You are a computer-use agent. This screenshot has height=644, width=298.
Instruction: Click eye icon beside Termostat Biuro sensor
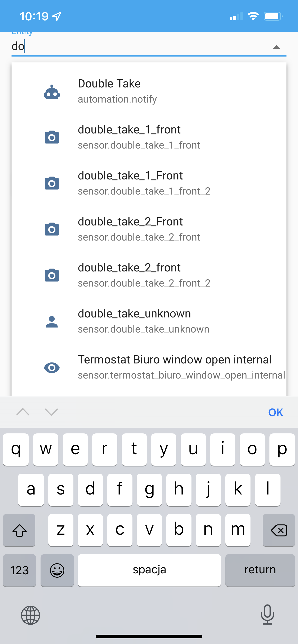52,368
